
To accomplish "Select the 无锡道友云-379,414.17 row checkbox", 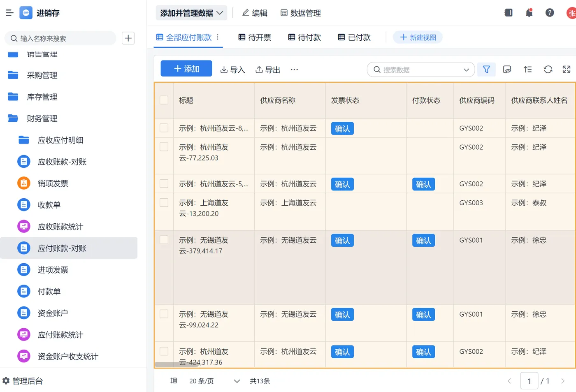I will [164, 240].
